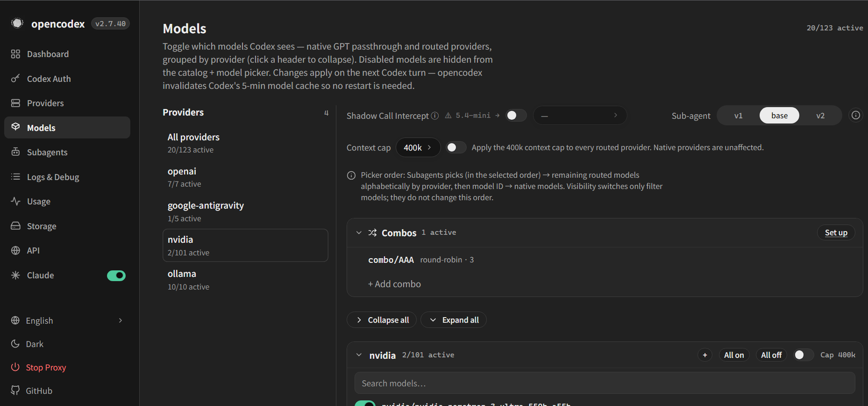Click the Set up button for Combos
Viewport: 868px width, 406px height.
coord(836,232)
